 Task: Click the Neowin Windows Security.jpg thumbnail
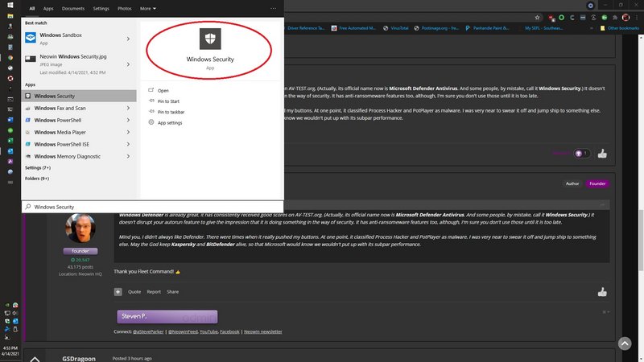(31, 59)
